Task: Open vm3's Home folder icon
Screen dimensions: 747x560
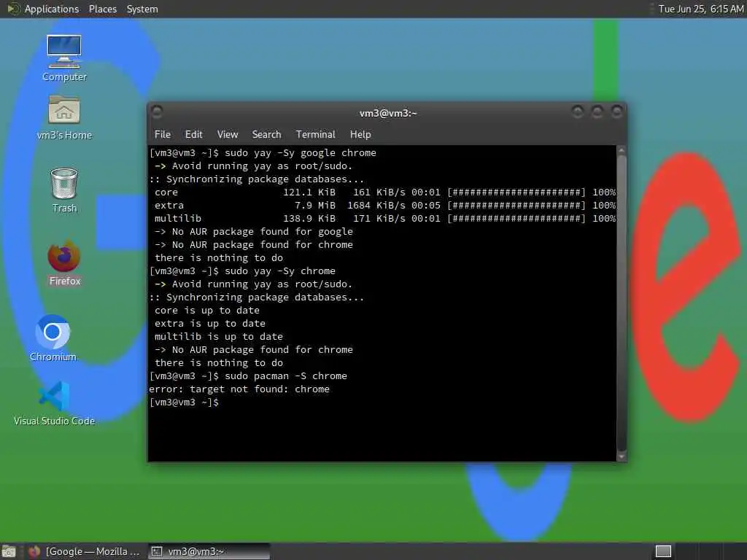Action: [64, 117]
